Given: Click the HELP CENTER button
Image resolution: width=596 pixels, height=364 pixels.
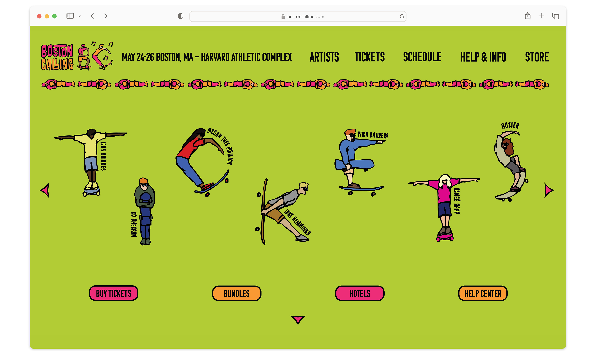Looking at the screenshot, I should click(x=483, y=293).
